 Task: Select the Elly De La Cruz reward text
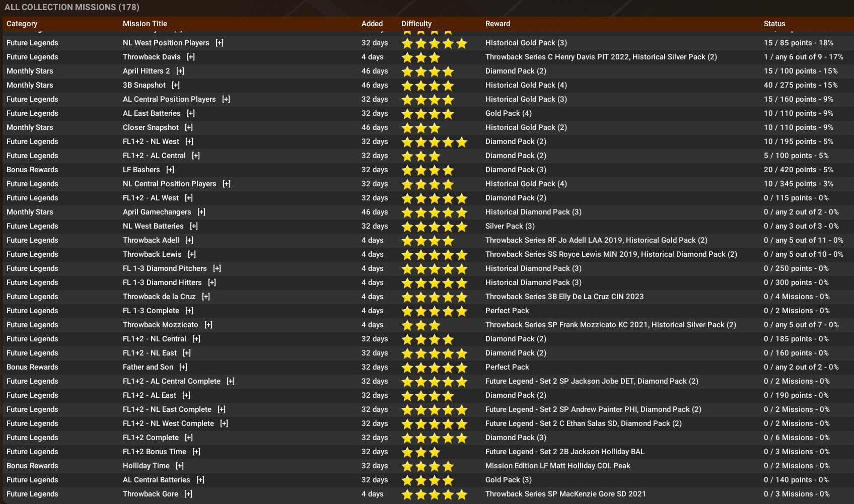pos(564,297)
